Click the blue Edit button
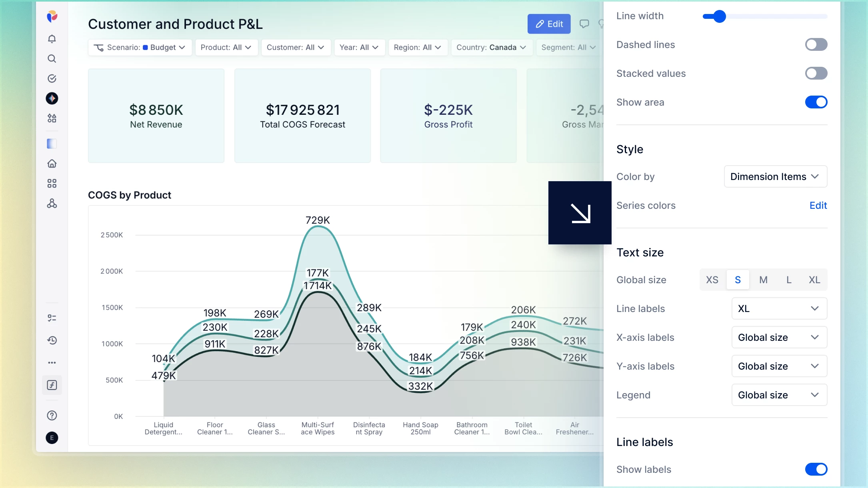This screenshot has width=868, height=488. pyautogui.click(x=549, y=24)
